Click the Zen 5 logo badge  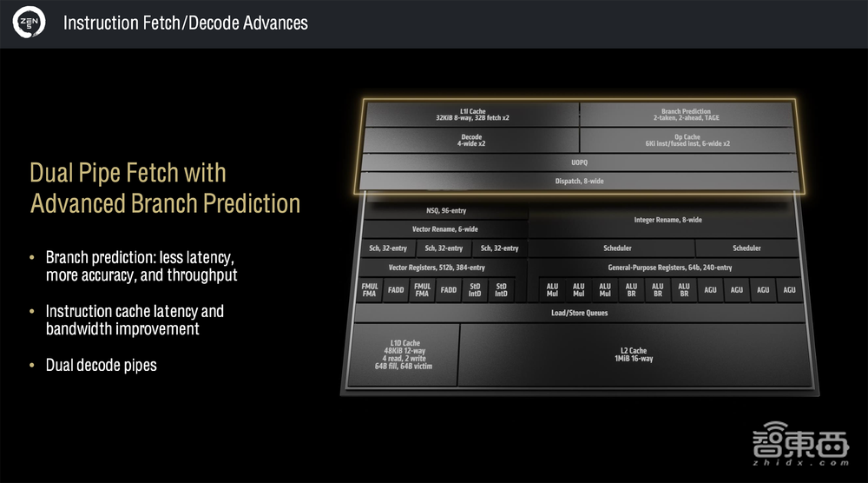click(30, 23)
